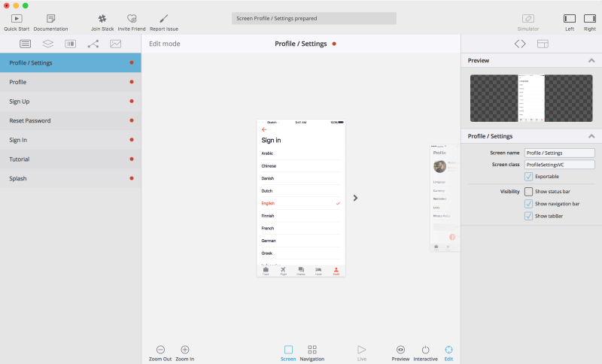This screenshot has width=602, height=364.
Task: Tap the Flight tab icon in mockup
Action: click(284, 271)
